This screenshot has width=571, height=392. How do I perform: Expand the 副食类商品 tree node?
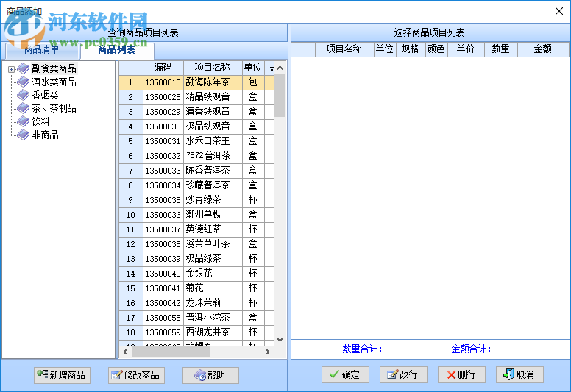pos(11,69)
